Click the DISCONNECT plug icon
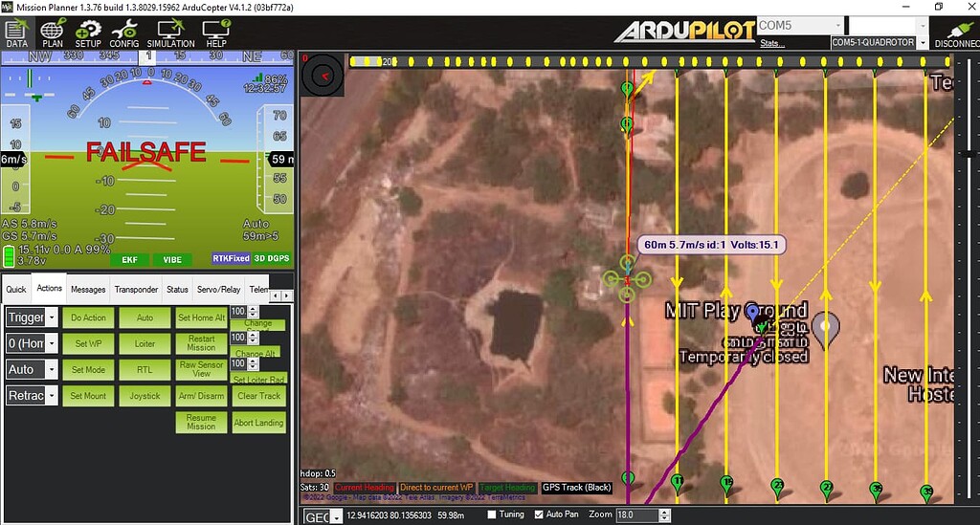 coord(959,33)
